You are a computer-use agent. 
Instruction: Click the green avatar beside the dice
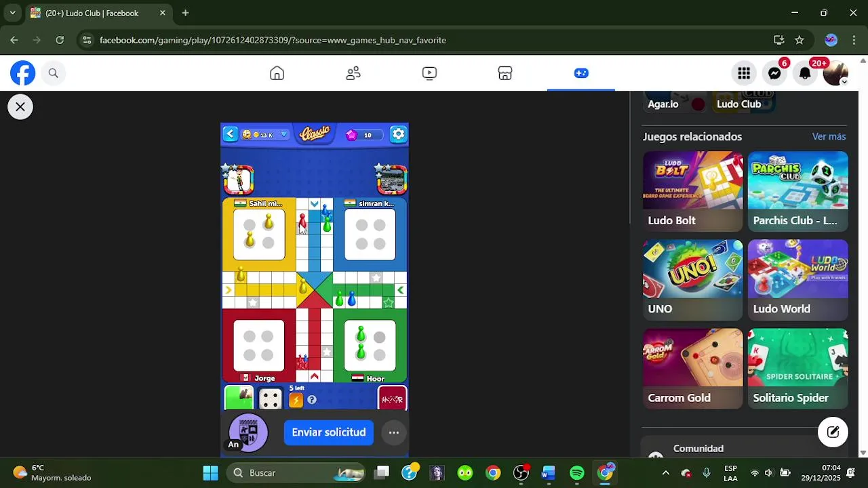click(x=239, y=398)
